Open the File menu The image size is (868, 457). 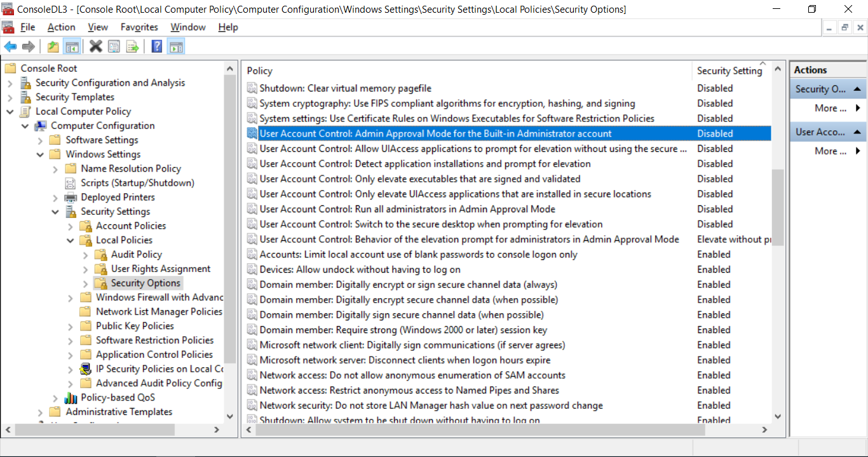click(x=28, y=27)
